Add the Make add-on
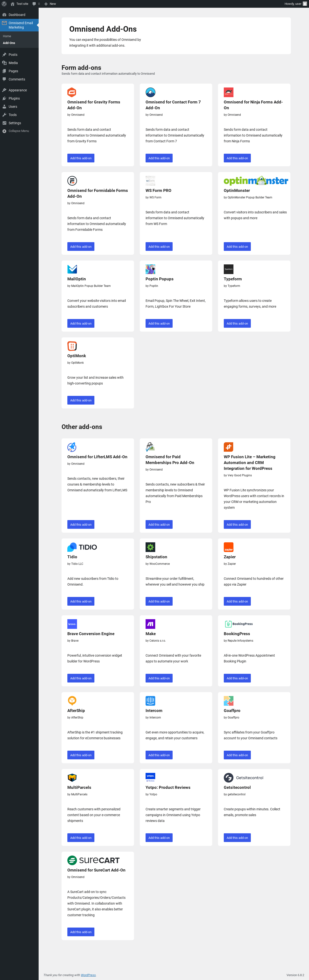309x980 pixels. click(x=159, y=678)
